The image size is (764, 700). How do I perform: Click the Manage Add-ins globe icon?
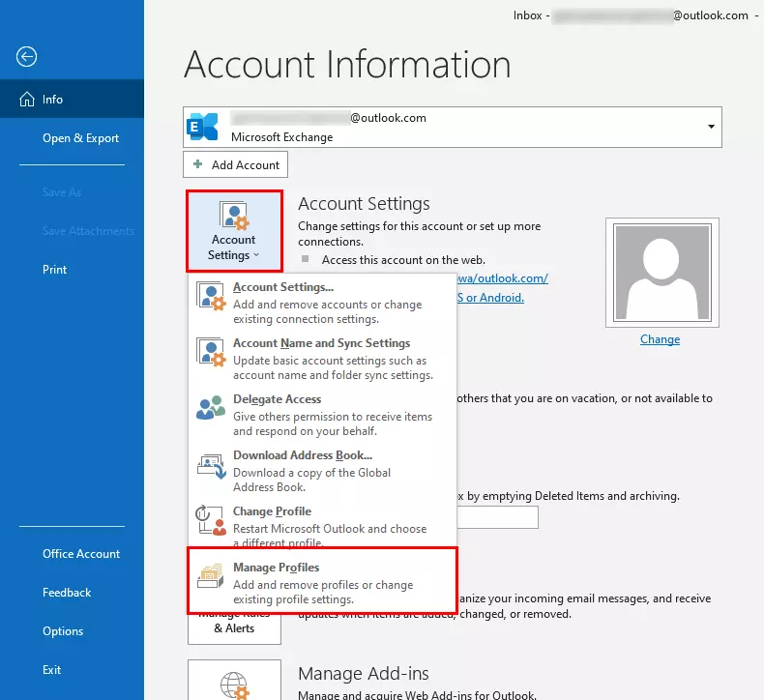click(234, 685)
